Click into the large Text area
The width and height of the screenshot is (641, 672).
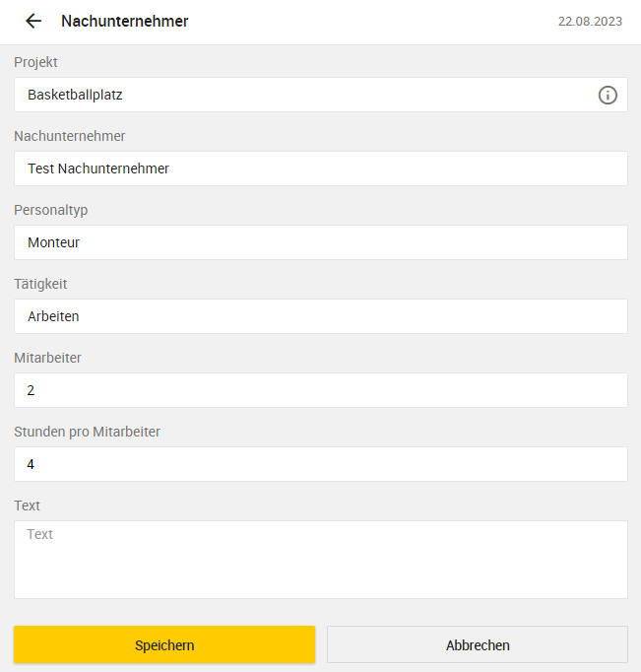(321, 560)
